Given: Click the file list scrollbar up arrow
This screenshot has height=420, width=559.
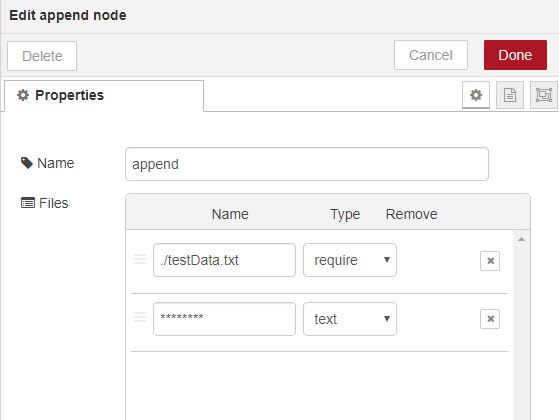Looking at the screenshot, I should pos(521,239).
